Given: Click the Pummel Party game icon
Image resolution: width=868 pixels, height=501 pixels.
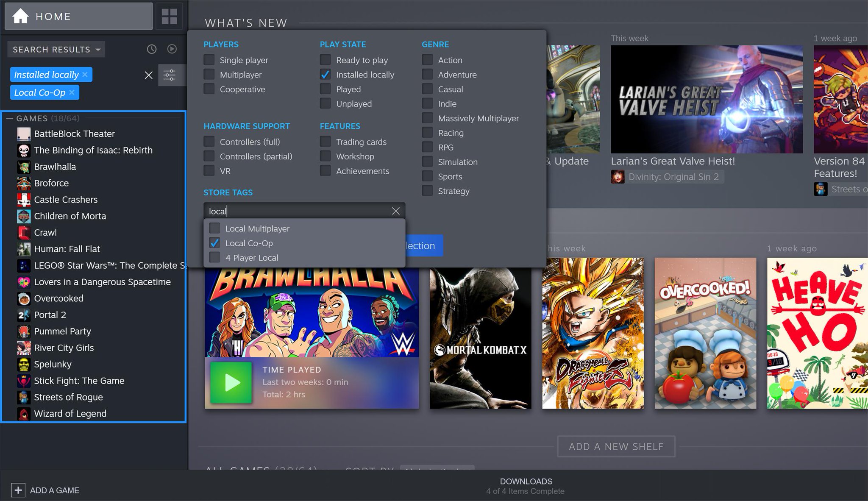Looking at the screenshot, I should [x=24, y=331].
